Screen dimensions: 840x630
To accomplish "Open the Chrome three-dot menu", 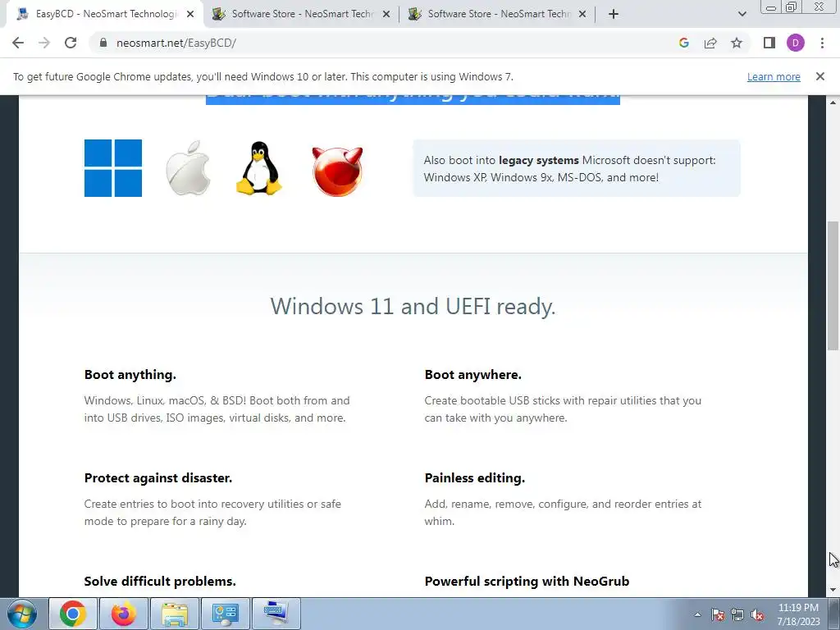I will click(822, 43).
